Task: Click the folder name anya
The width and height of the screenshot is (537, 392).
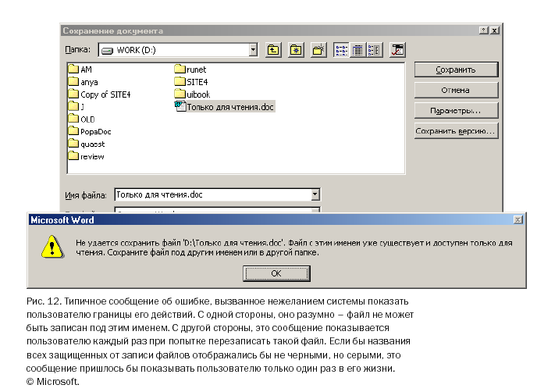Action: point(89,82)
